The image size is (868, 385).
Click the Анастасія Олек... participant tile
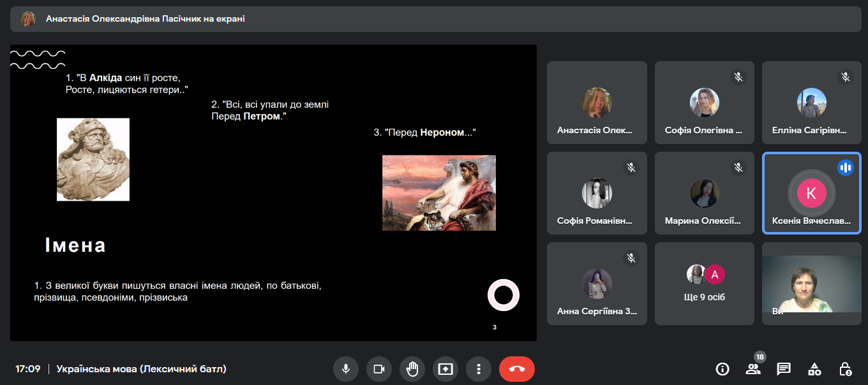(597, 103)
